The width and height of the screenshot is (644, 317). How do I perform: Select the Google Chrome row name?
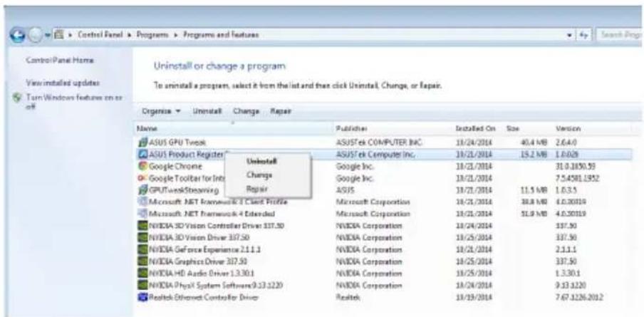(175, 166)
